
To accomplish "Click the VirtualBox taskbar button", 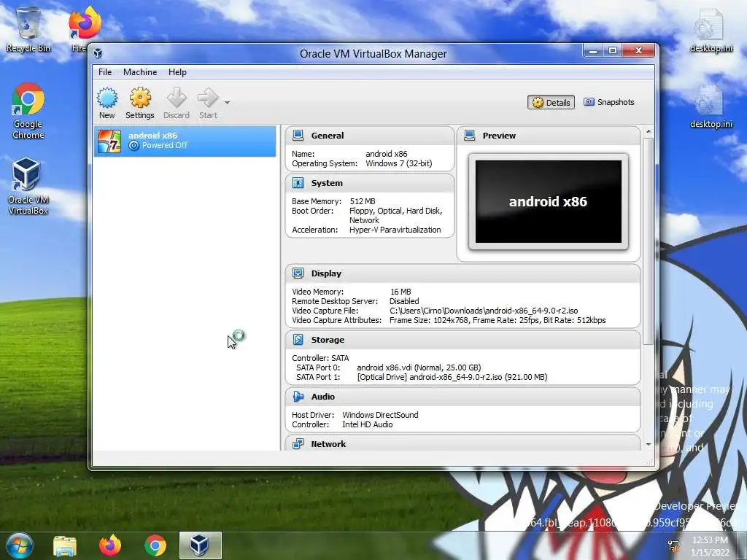I will [x=200, y=545].
